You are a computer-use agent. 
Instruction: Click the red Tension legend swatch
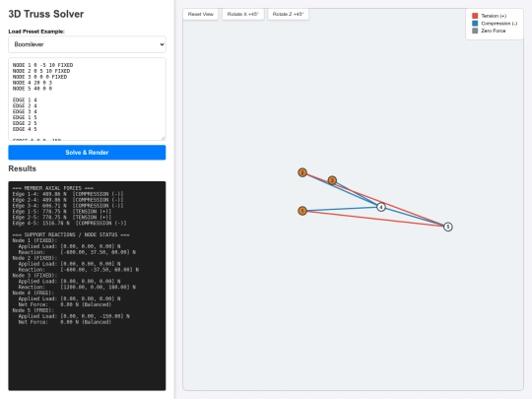(x=475, y=16)
